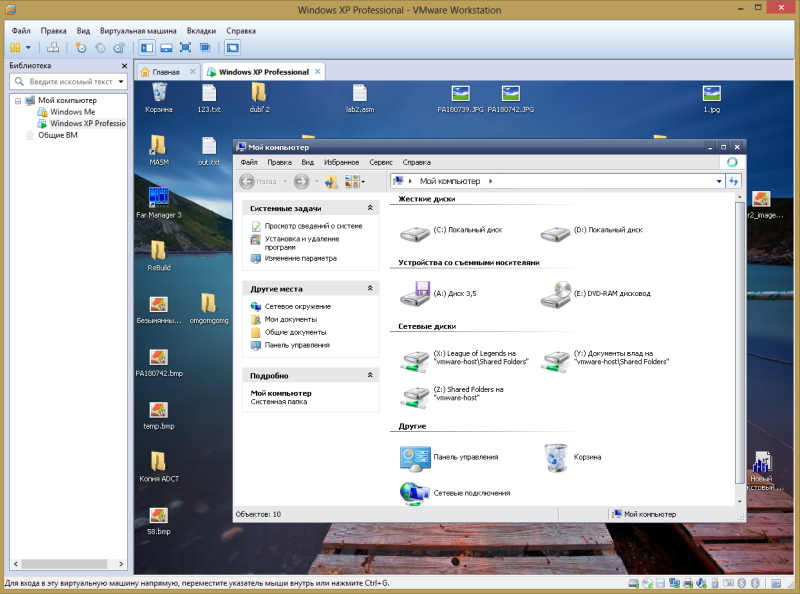Switch to the Главная tab

pos(166,72)
